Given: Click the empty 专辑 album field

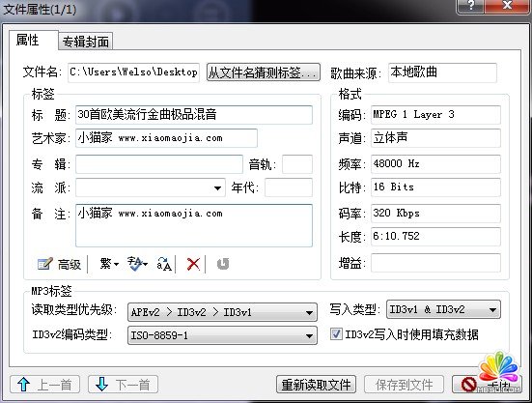Looking at the screenshot, I should click(159, 164).
